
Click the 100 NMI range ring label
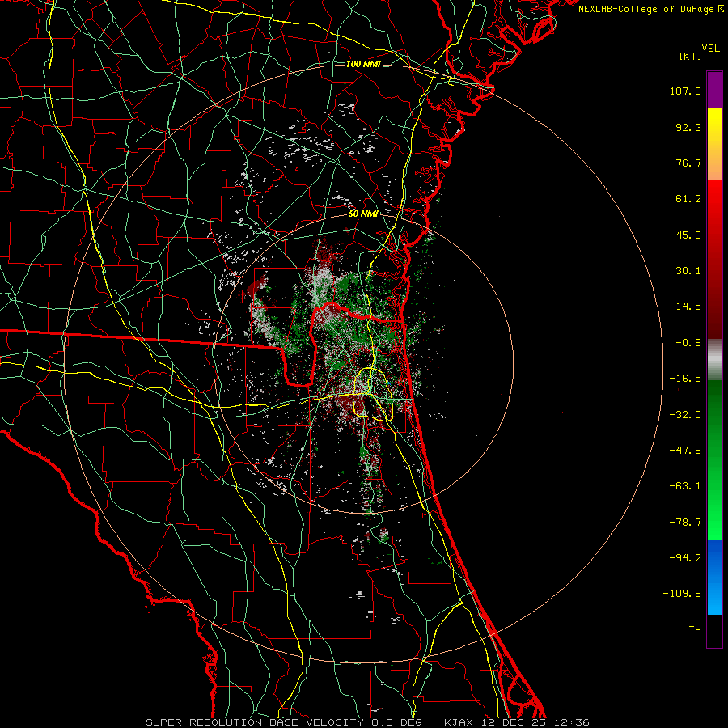[x=363, y=64]
